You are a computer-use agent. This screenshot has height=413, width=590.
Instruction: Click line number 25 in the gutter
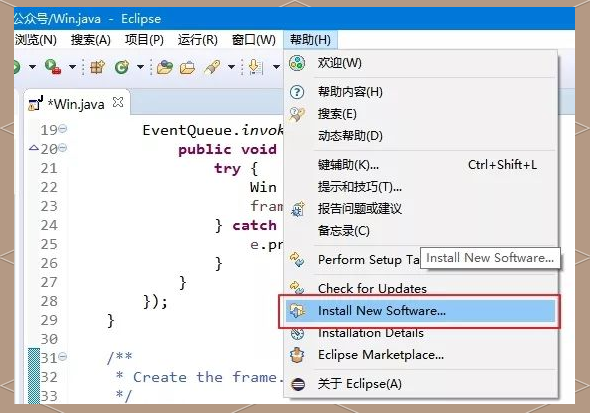49,244
